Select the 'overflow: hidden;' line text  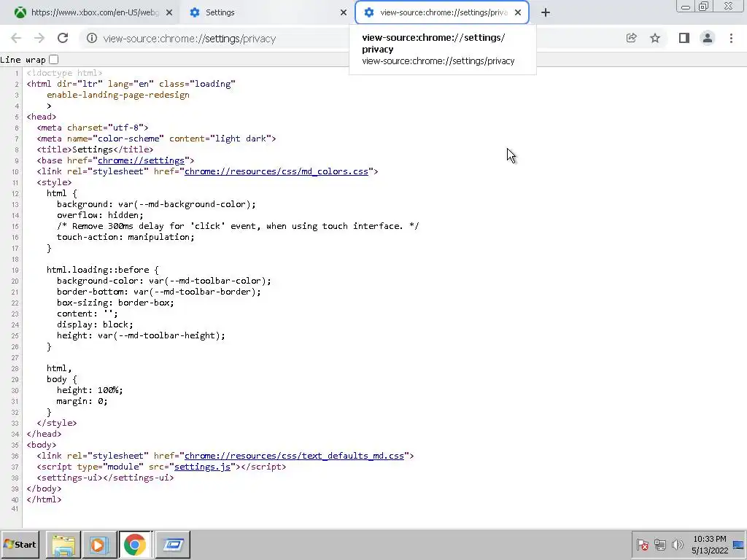(99, 215)
